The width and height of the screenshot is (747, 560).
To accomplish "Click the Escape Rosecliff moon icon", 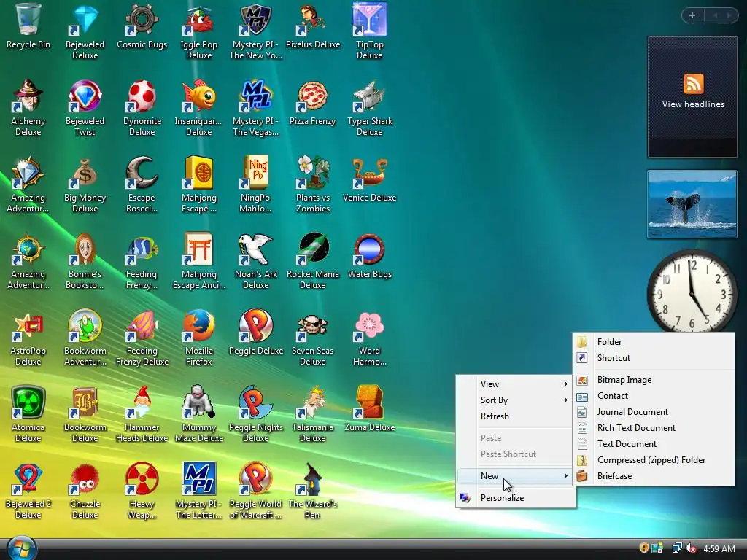I will (x=142, y=172).
